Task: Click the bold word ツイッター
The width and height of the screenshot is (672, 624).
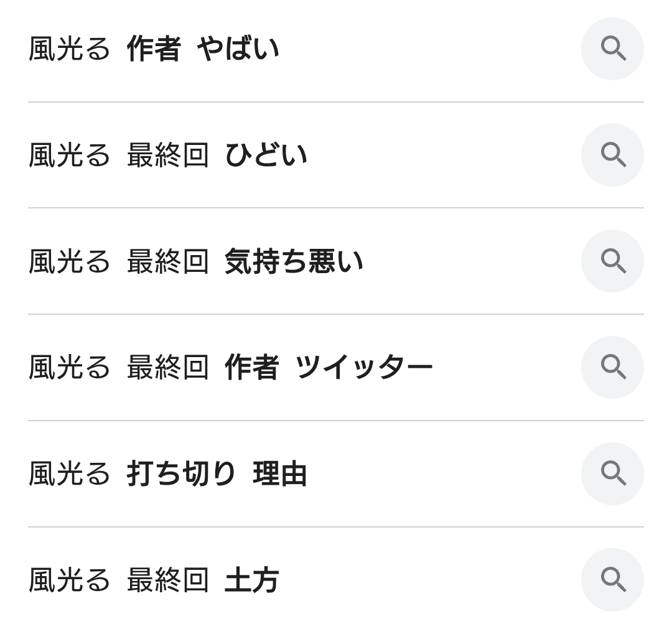Action: pos(363,368)
